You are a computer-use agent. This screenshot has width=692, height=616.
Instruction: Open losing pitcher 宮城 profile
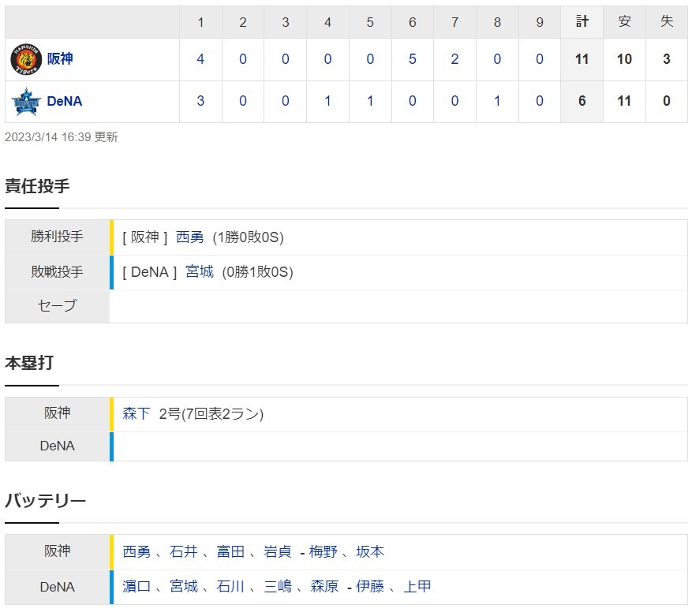coord(199,272)
